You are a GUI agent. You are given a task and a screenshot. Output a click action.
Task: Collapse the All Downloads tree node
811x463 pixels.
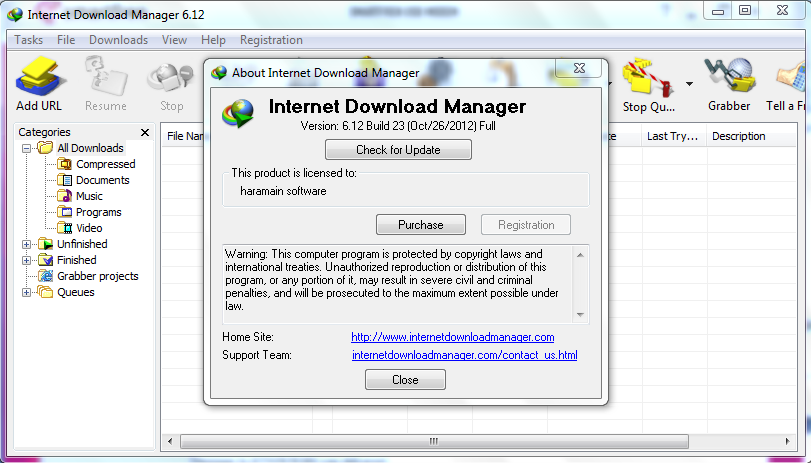[x=26, y=148]
